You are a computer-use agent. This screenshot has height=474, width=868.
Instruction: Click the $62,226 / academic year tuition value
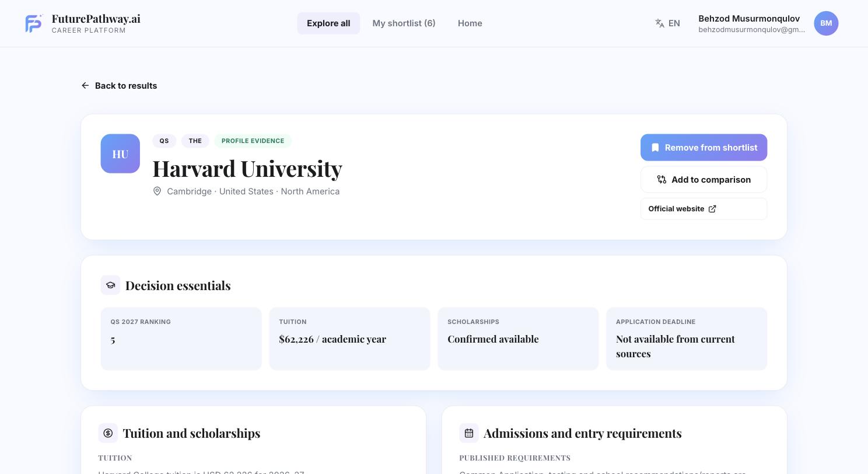332,339
